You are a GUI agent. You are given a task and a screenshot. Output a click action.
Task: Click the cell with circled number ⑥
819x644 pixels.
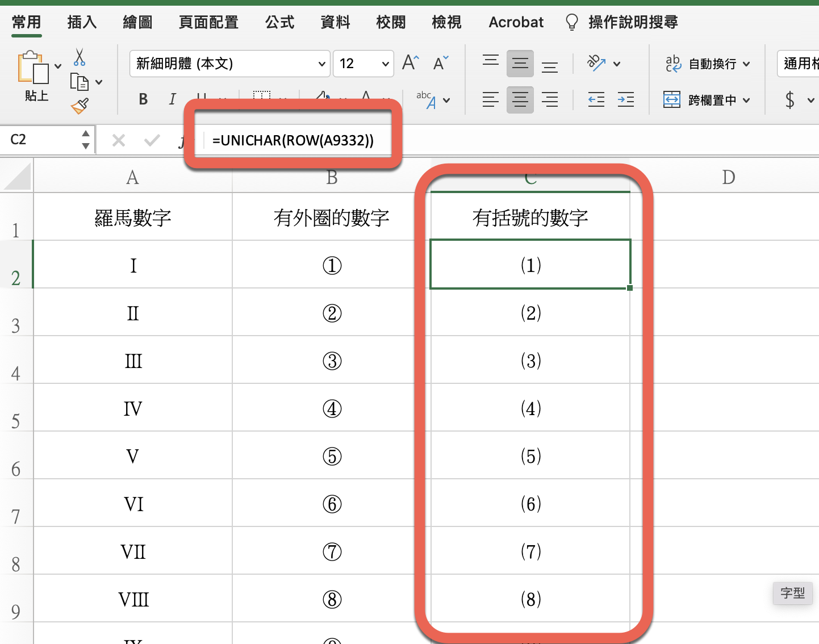(x=332, y=503)
